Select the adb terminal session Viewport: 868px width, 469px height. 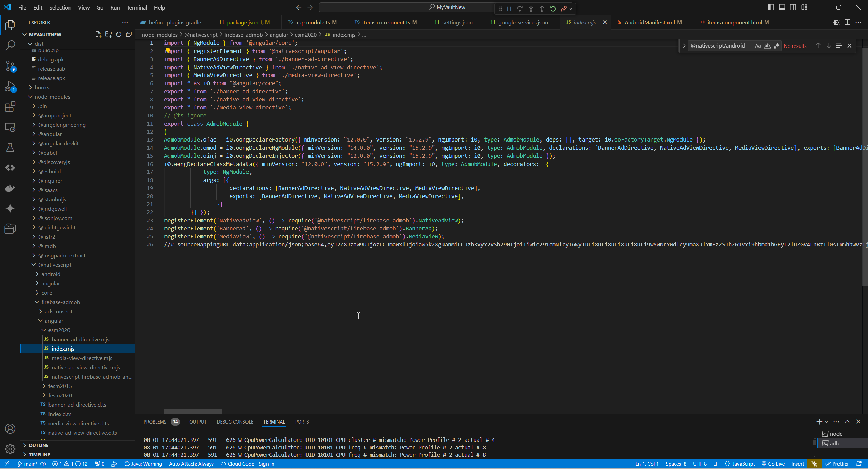coord(833,443)
